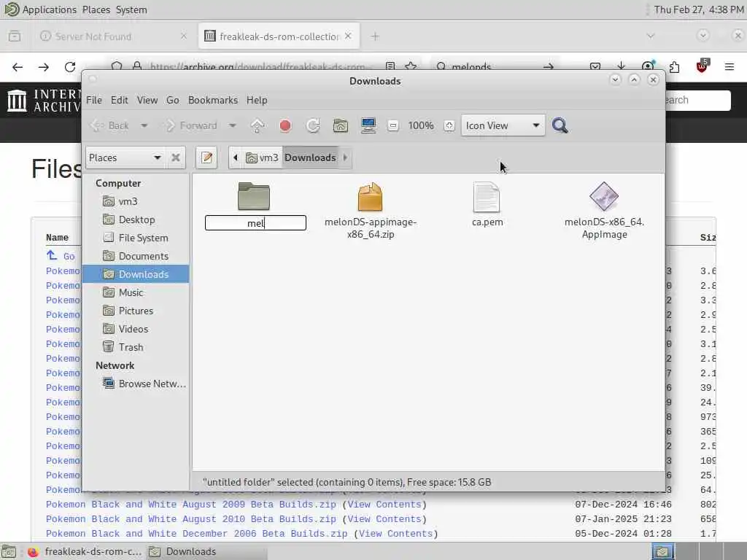This screenshot has width=747, height=560.
Task: Select the vm3 path bar button
Action: pyautogui.click(x=262, y=157)
